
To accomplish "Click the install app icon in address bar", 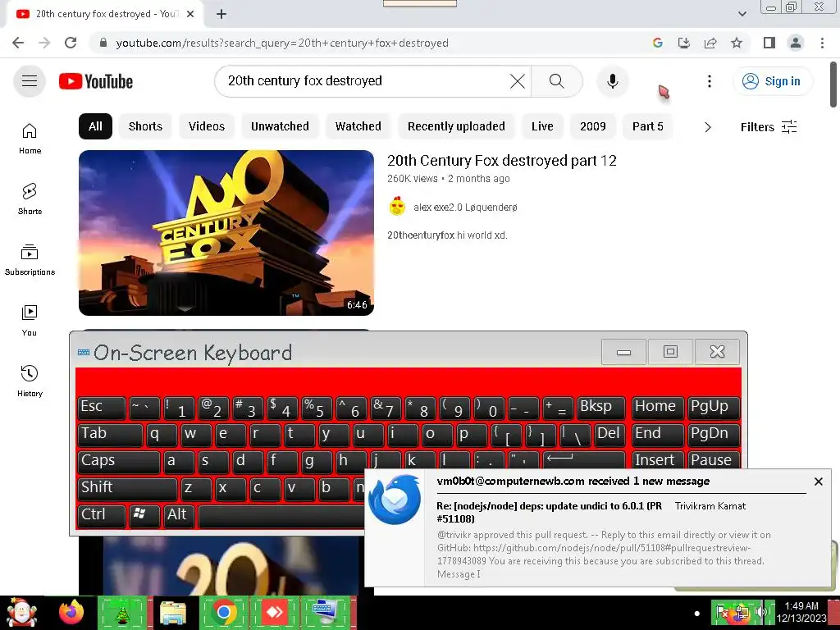I will pyautogui.click(x=684, y=43).
